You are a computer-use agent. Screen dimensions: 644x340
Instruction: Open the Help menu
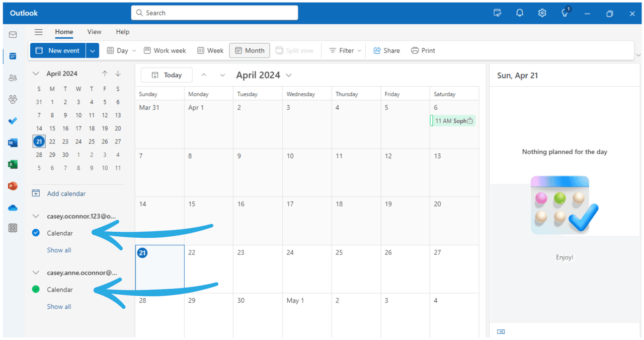122,32
